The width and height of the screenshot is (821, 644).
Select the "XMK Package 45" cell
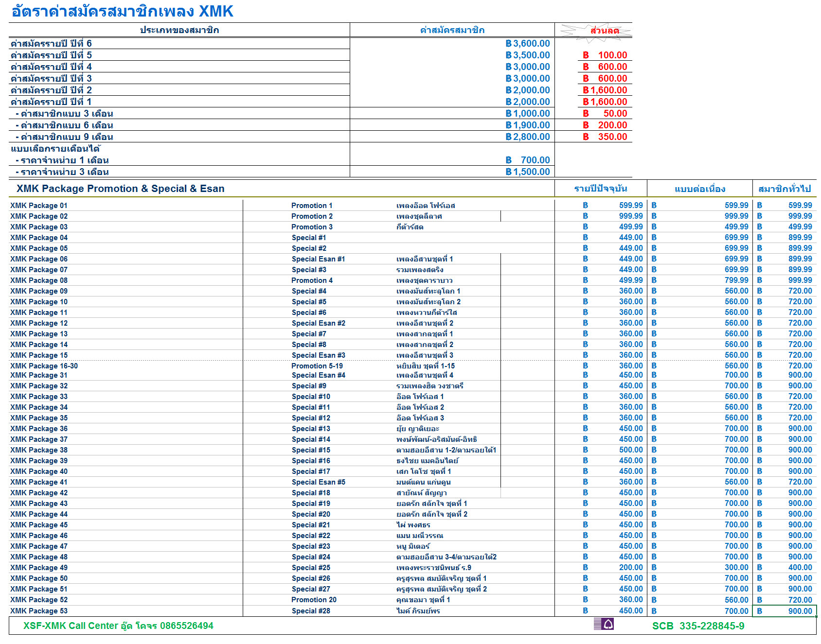tap(39, 525)
